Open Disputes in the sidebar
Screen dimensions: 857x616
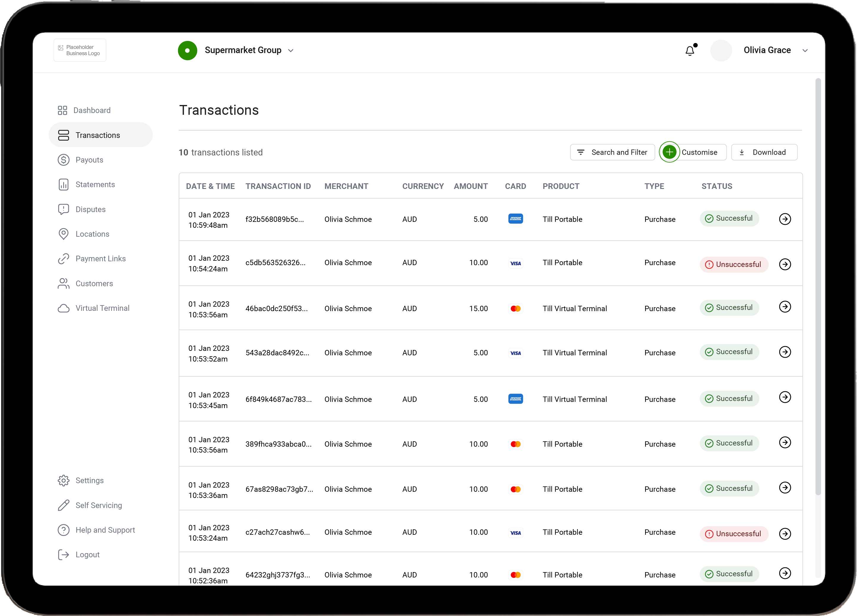tap(81, 209)
